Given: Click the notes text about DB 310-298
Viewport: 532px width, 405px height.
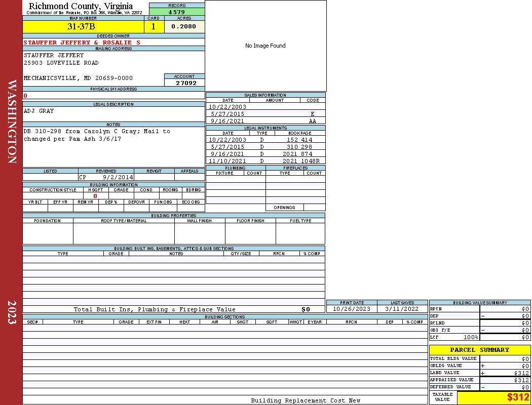Looking at the screenshot, I should [x=97, y=132].
